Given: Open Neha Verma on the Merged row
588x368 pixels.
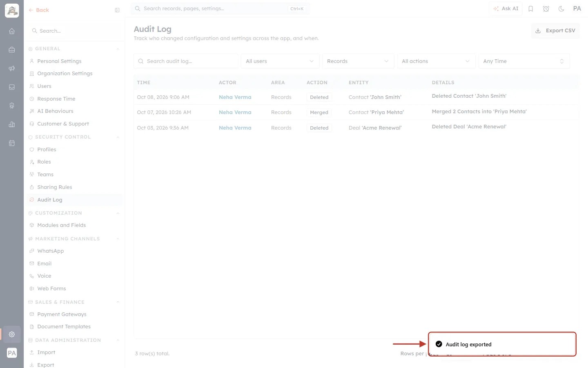Looking at the screenshot, I should (235, 112).
